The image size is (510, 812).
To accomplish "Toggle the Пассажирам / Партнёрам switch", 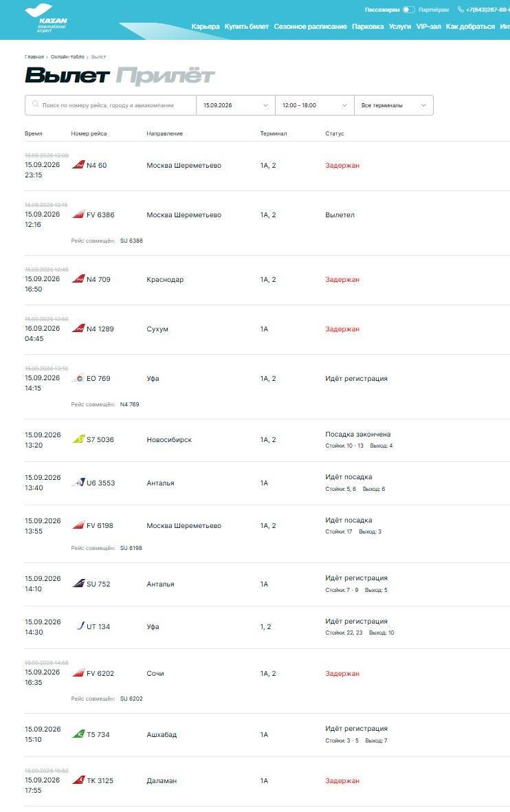I will [409, 10].
